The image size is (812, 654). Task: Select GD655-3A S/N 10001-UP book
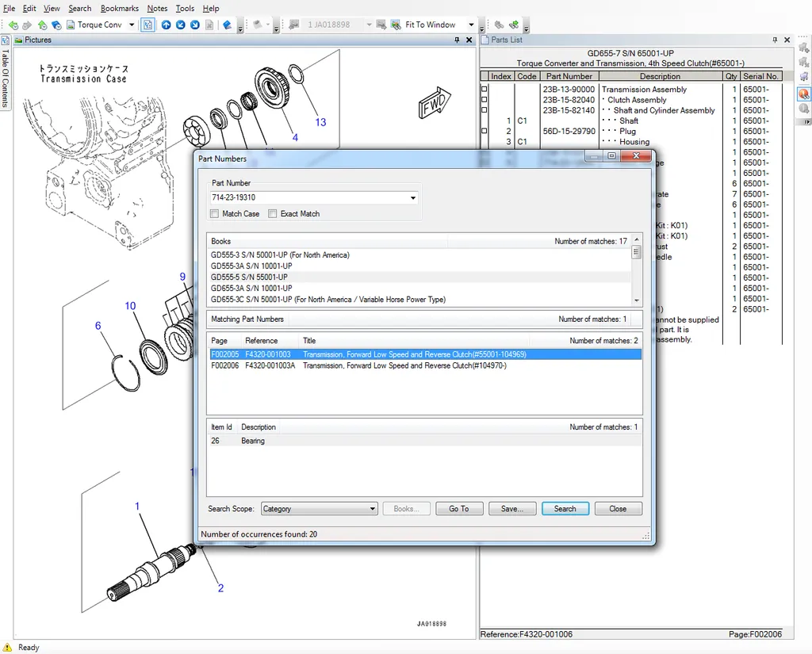(x=419, y=289)
